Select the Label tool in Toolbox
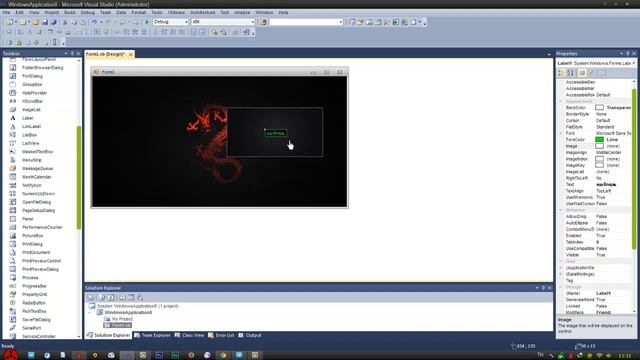640x360 pixels. tap(28, 118)
